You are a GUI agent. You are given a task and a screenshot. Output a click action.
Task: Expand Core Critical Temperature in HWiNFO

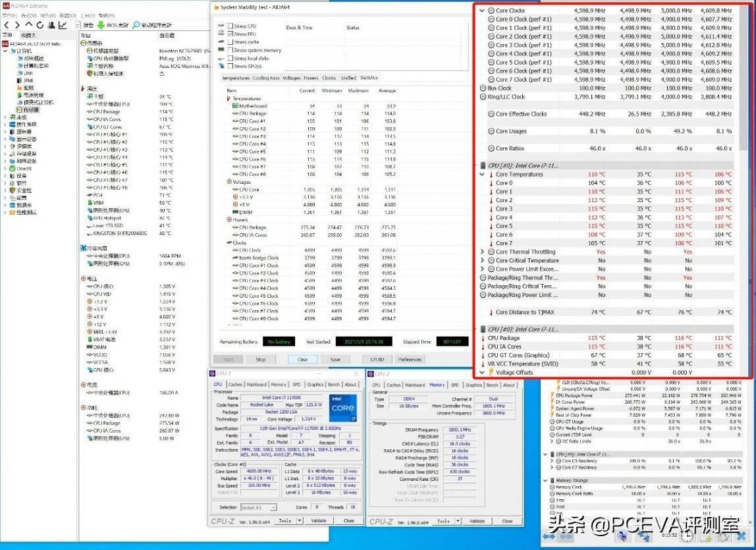(x=482, y=261)
